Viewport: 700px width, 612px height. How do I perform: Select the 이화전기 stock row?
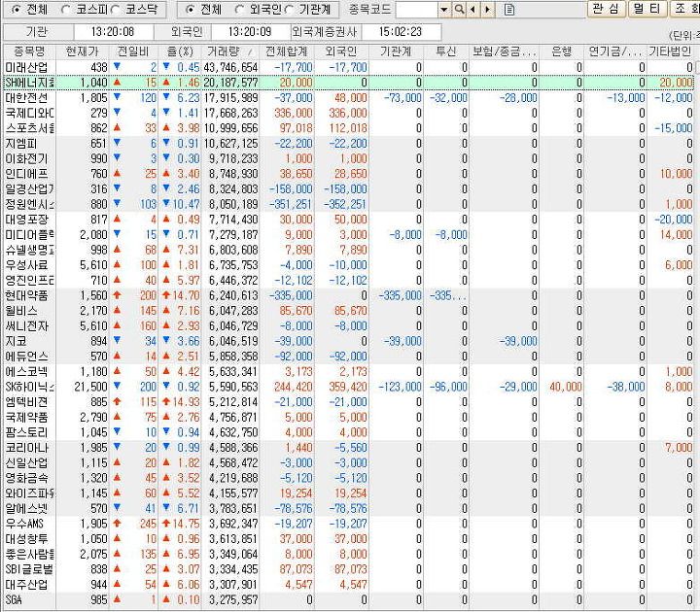click(348, 158)
